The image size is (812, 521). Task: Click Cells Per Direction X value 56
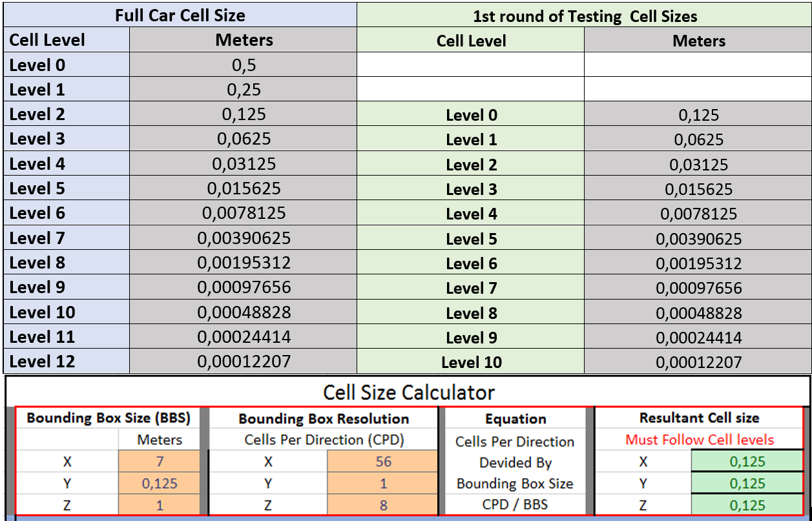(383, 462)
